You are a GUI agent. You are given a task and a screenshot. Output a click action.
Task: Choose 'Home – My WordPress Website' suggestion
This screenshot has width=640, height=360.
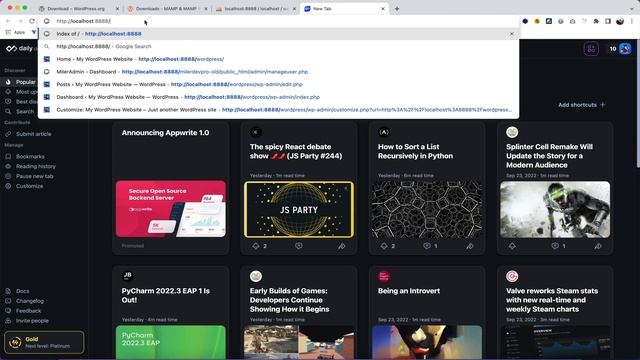point(279,59)
